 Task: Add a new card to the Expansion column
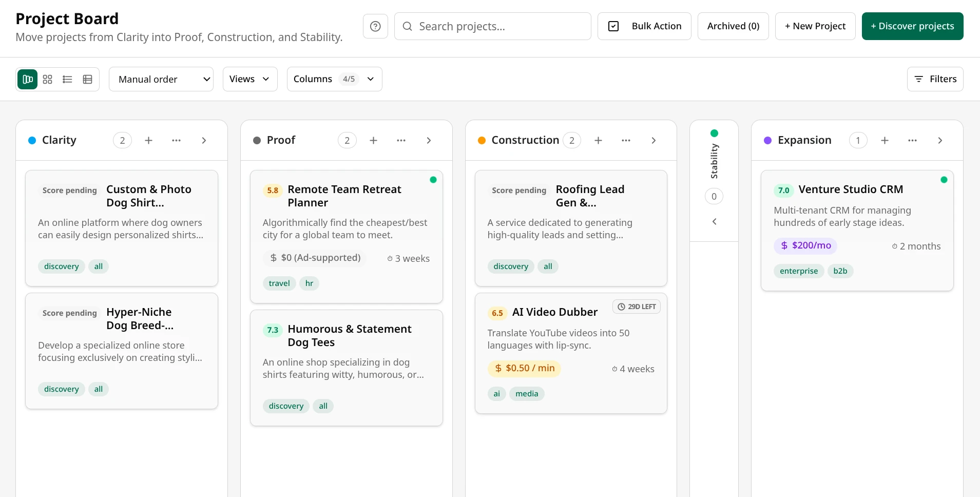pyautogui.click(x=885, y=140)
